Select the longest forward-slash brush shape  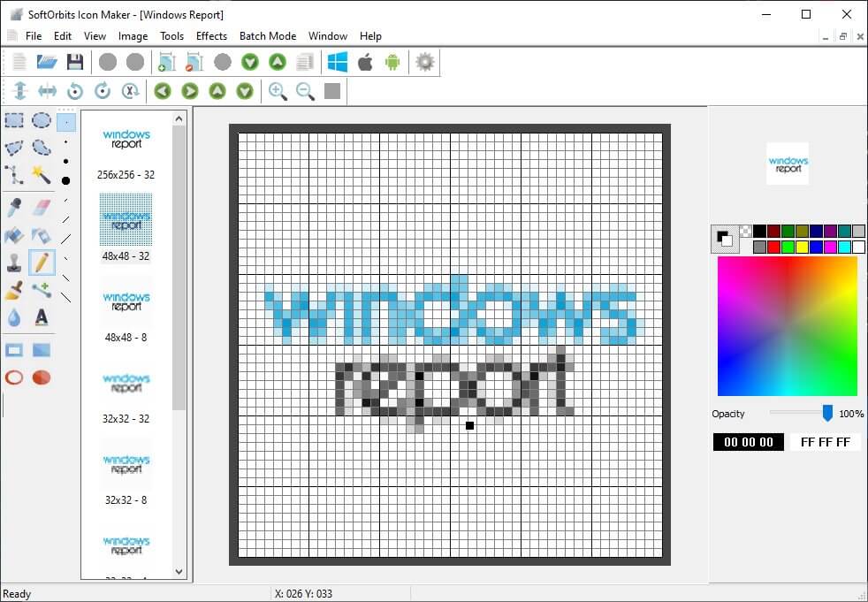point(66,240)
